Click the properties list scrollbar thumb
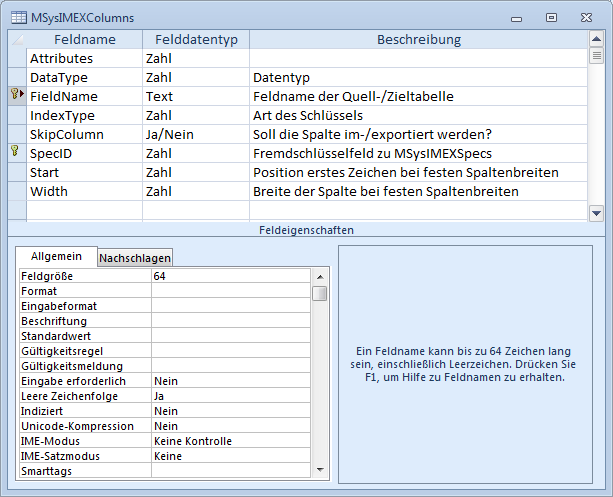The image size is (613, 497). (319, 293)
